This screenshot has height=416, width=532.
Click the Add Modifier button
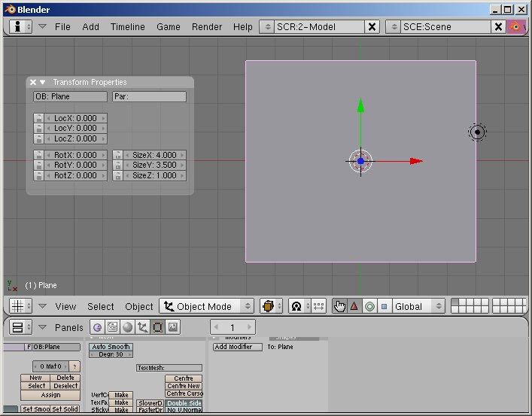click(x=238, y=347)
